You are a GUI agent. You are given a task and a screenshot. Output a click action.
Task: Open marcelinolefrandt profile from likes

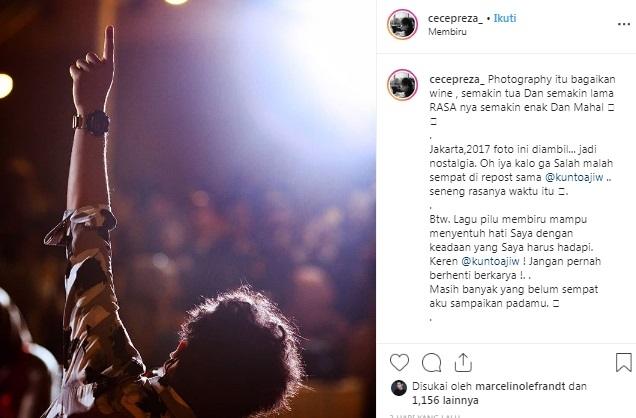click(x=520, y=386)
